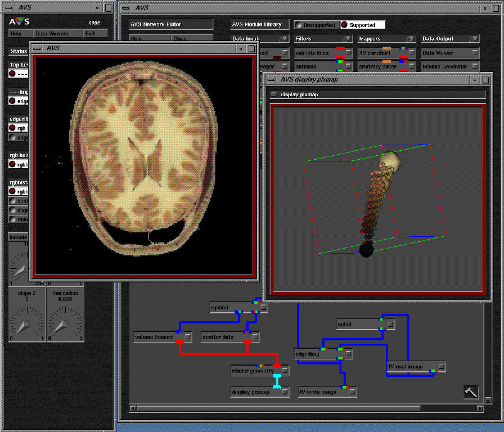The width and height of the screenshot is (504, 432).
Task: Click the scrollbar left arrow in network workspace
Action: 133,408
